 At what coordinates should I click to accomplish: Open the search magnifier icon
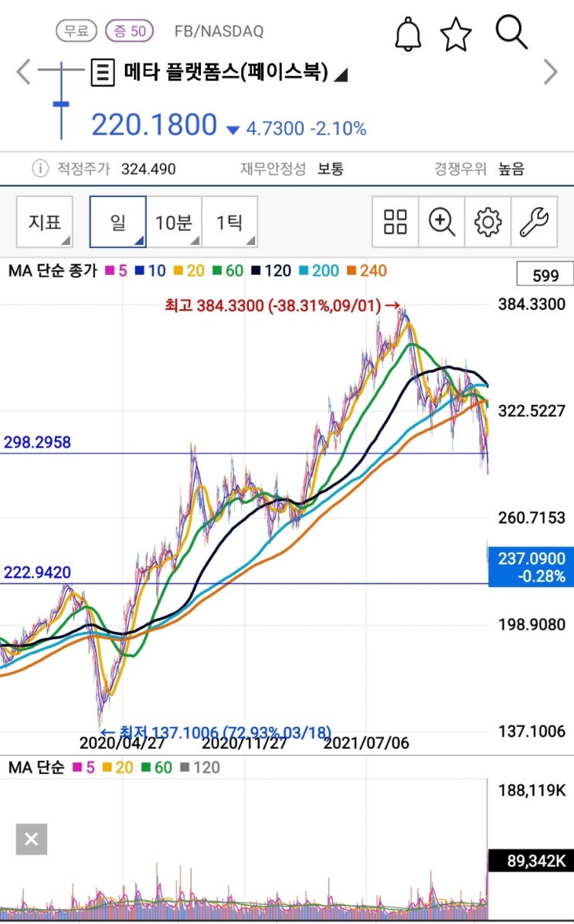tap(511, 32)
